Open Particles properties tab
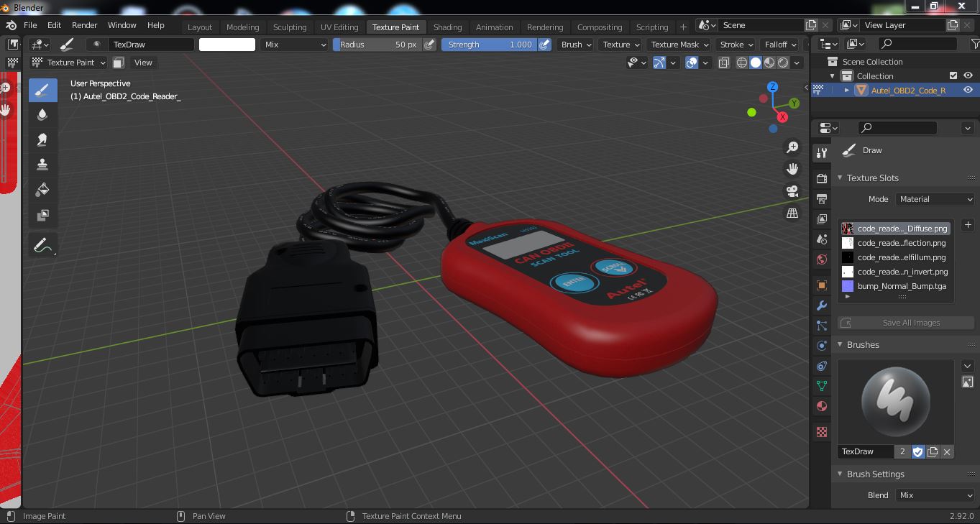This screenshot has height=524, width=980. (x=822, y=326)
